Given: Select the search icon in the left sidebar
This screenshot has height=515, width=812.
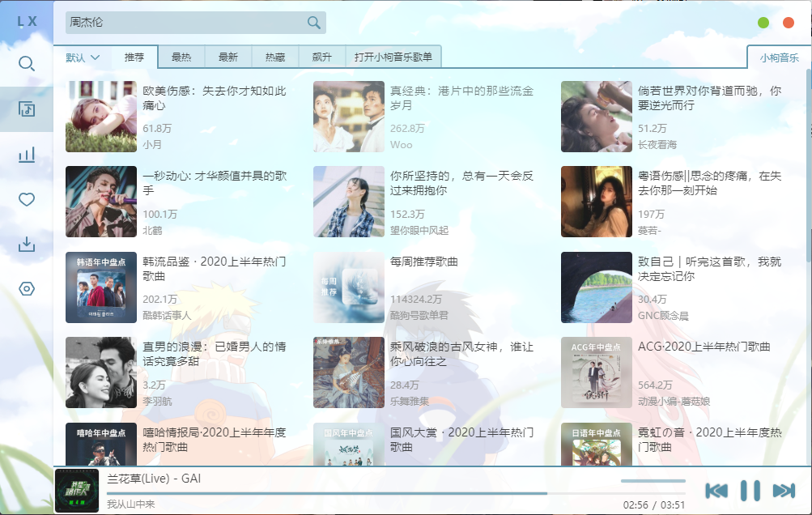Looking at the screenshot, I should (x=27, y=63).
